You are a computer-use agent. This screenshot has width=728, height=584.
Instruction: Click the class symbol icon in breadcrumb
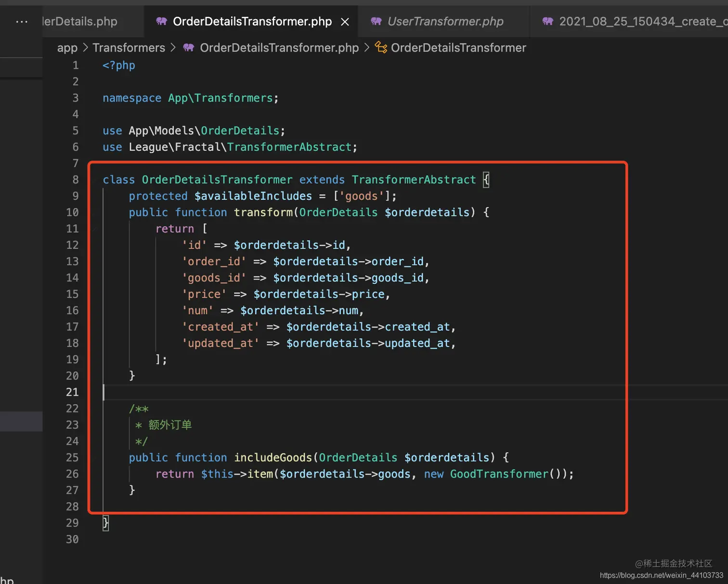coord(381,47)
